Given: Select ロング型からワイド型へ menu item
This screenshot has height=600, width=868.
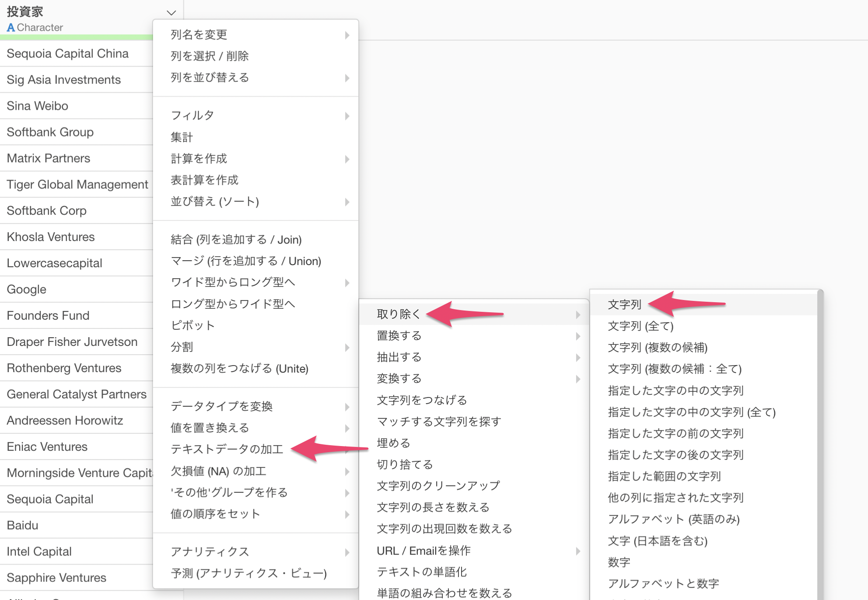Looking at the screenshot, I should click(233, 304).
